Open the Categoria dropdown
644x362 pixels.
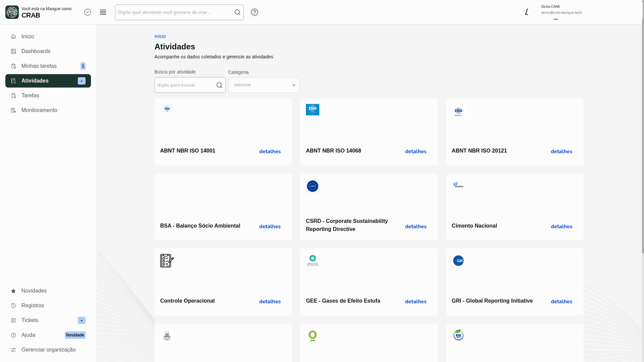point(264,85)
